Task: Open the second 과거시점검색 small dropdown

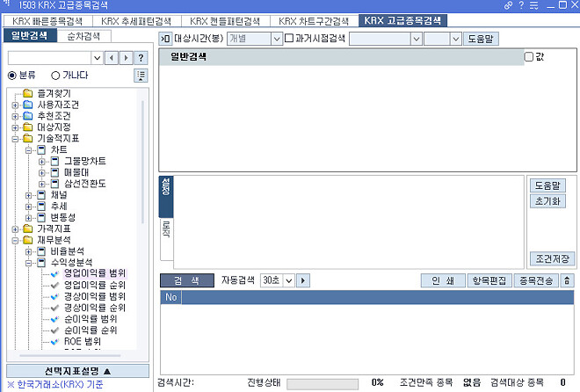Action: click(456, 39)
